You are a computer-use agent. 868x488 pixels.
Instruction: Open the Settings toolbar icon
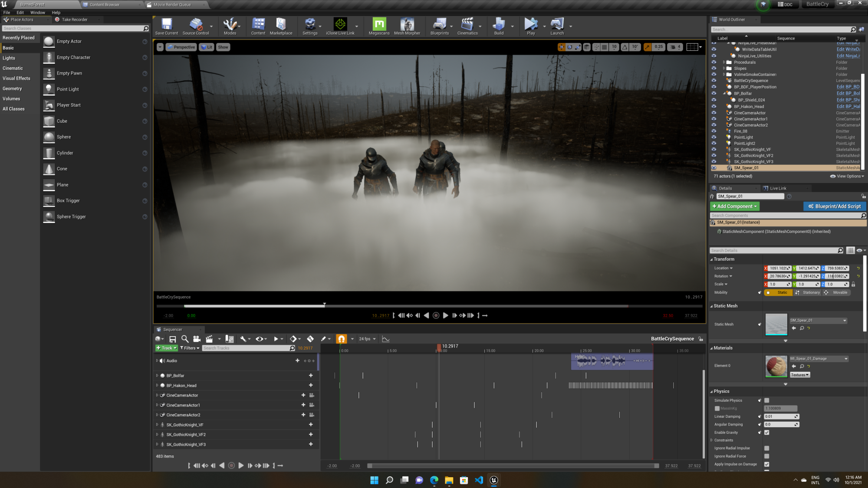click(310, 26)
